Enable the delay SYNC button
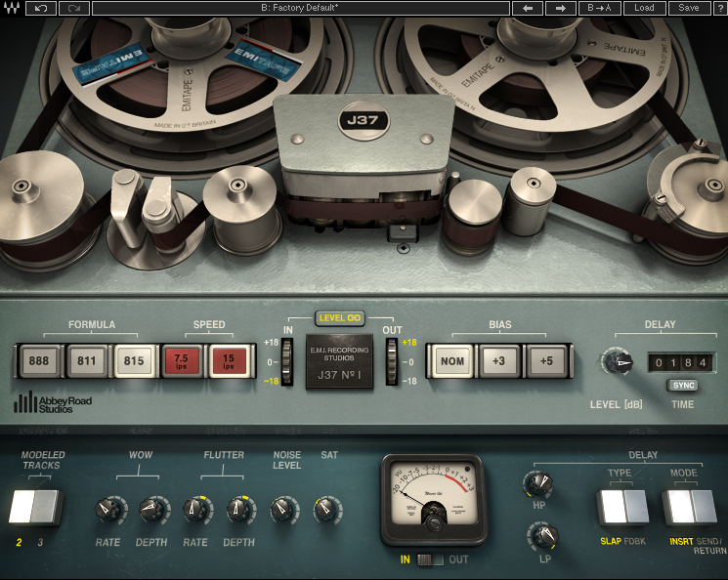The width and height of the screenshot is (728, 580). pyautogui.click(x=681, y=386)
